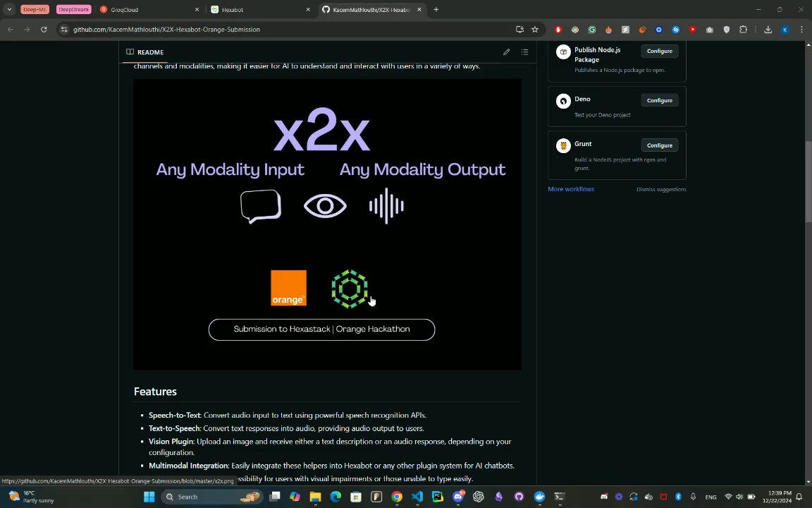Viewport: 812px width, 508px height.
Task: Open the notifications bell
Action: coord(799,497)
